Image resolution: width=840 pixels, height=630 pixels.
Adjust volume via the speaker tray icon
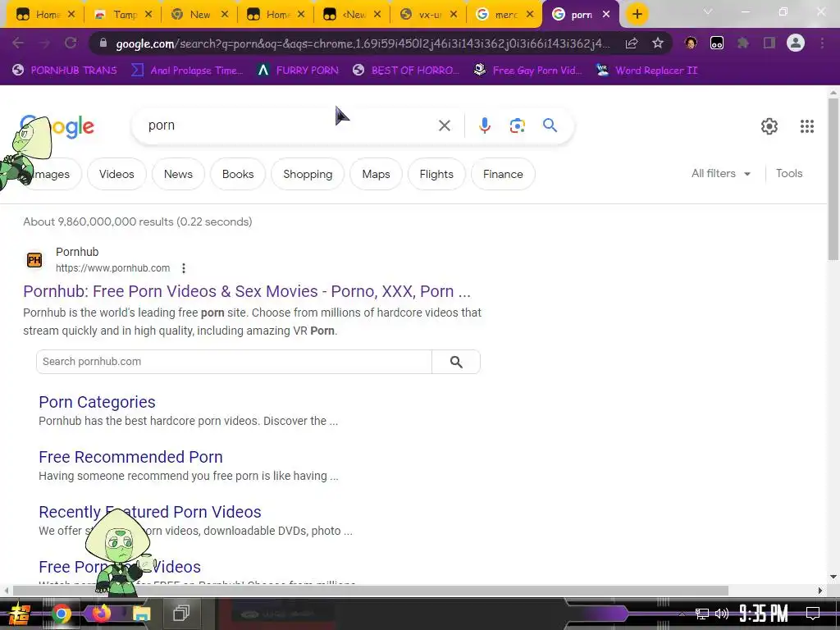pyautogui.click(x=722, y=614)
